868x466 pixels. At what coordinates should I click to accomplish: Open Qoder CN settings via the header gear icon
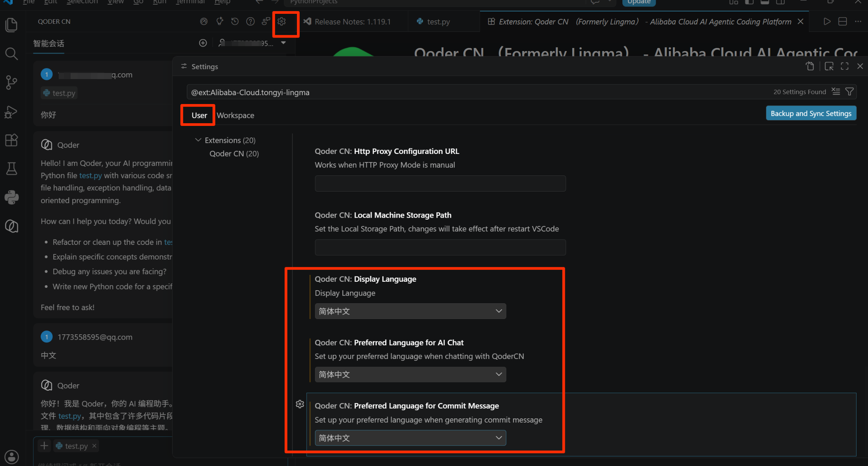point(282,21)
